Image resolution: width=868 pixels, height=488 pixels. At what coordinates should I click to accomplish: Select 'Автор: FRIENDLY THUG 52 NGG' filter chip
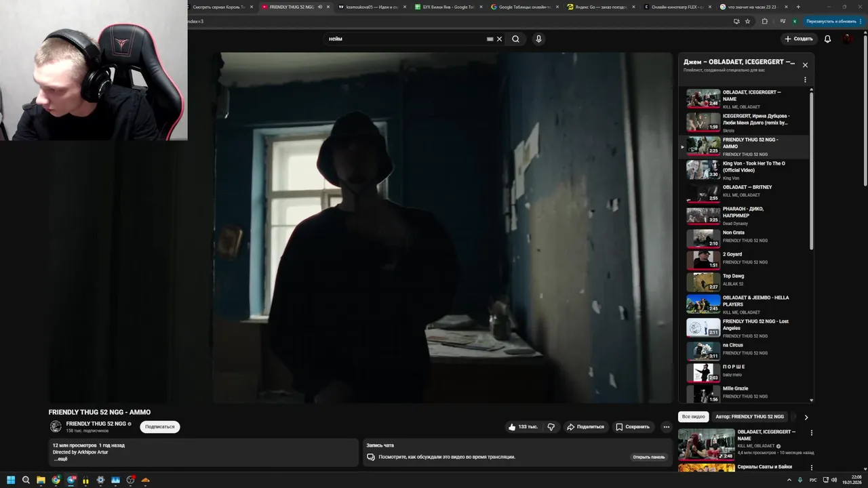pos(749,417)
